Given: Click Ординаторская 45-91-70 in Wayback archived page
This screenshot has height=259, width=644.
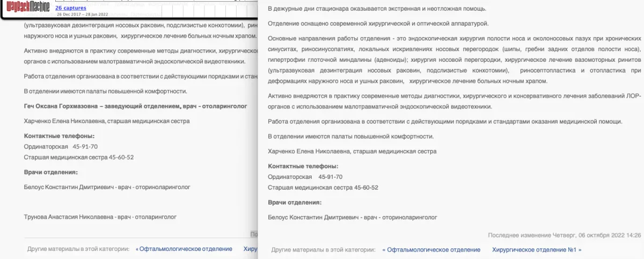Looking at the screenshot, I should [x=61, y=147].
